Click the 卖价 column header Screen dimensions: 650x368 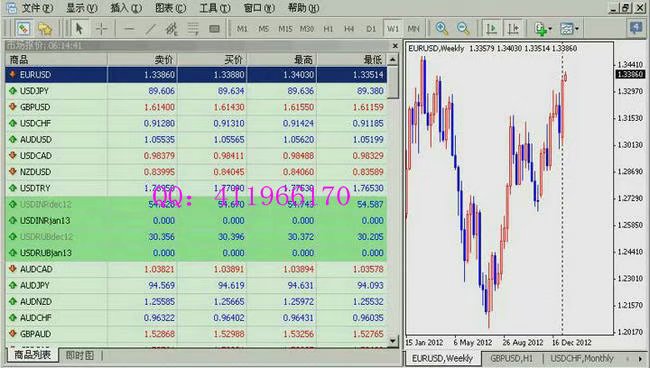[163, 60]
